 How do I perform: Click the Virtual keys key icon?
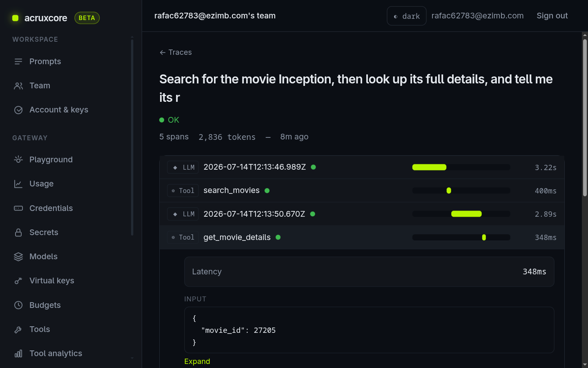click(x=18, y=280)
